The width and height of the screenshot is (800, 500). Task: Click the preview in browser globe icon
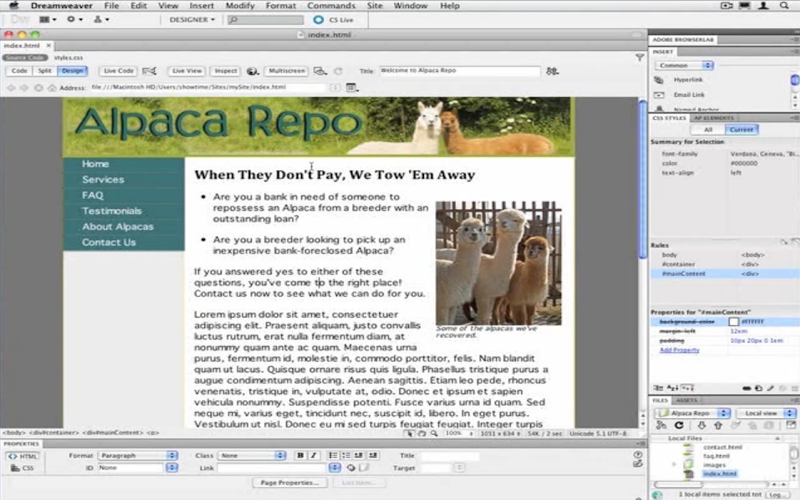253,71
